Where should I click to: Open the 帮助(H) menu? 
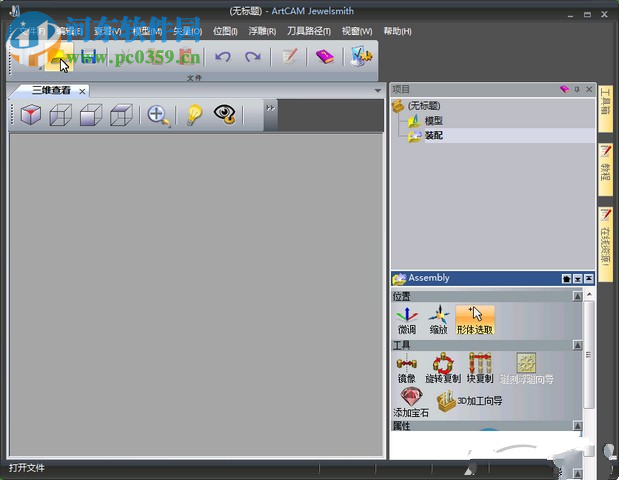[x=397, y=31]
